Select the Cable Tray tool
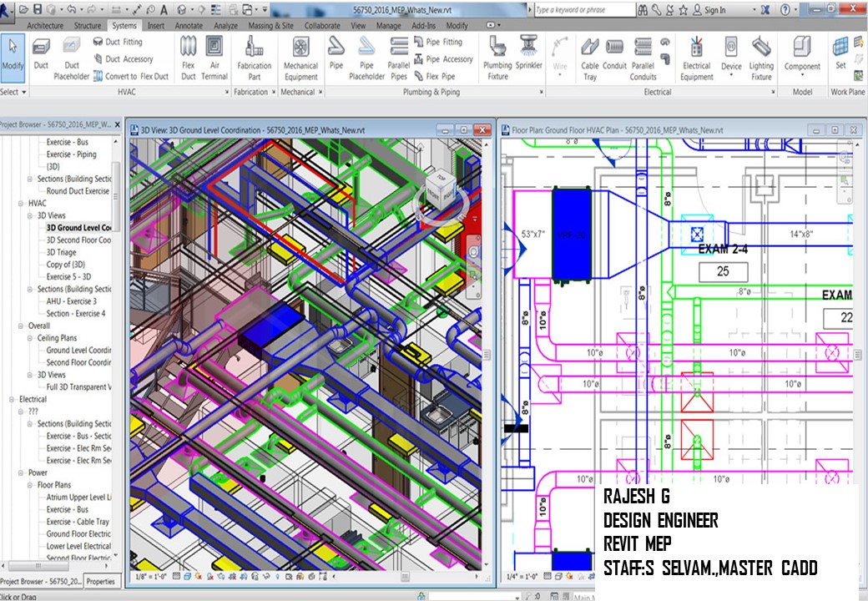 click(x=589, y=58)
